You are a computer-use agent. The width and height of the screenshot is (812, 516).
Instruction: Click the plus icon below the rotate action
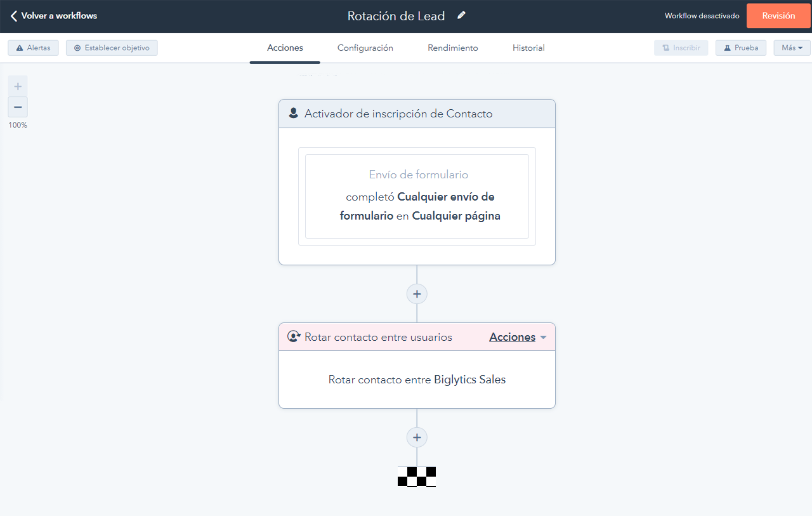(x=417, y=437)
